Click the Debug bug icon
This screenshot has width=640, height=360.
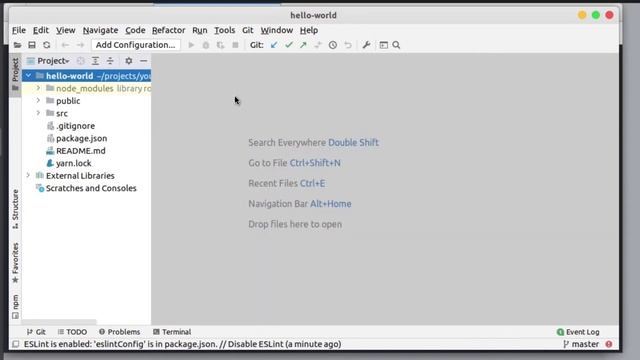tap(206, 45)
